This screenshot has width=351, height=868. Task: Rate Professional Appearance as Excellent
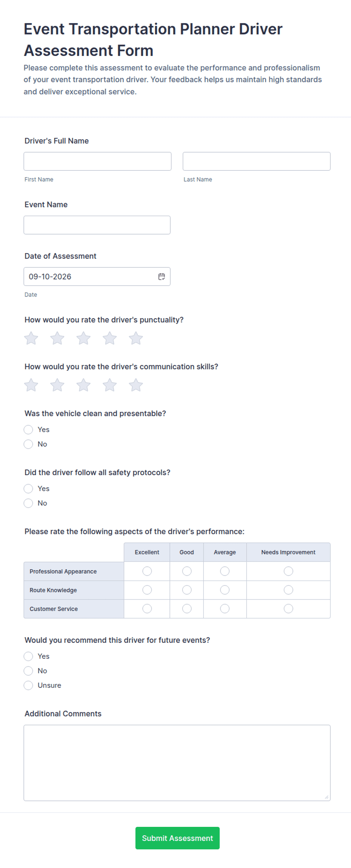147,571
